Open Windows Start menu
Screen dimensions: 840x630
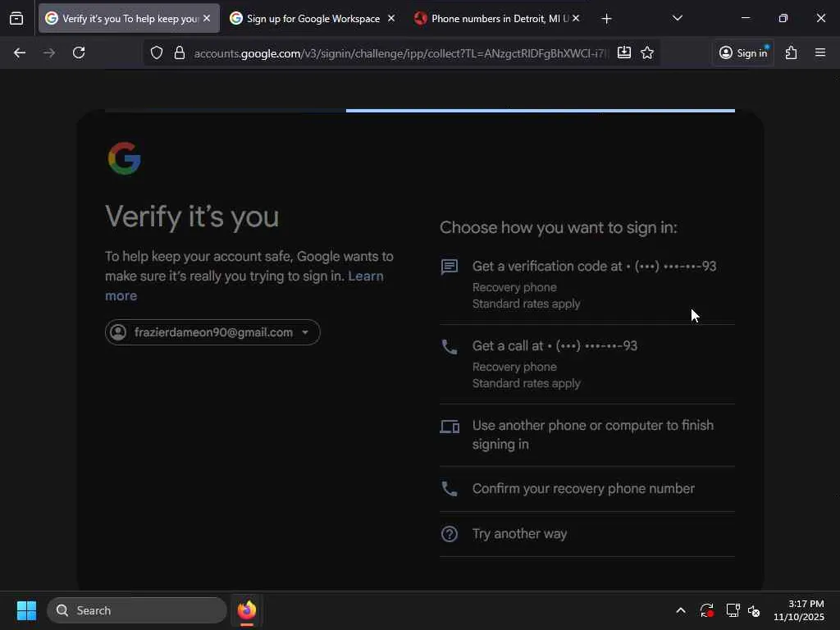tap(26, 610)
